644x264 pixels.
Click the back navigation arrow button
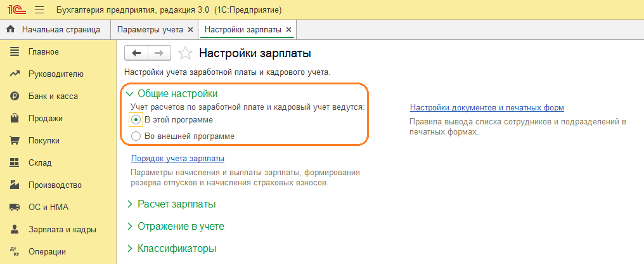[x=136, y=53]
